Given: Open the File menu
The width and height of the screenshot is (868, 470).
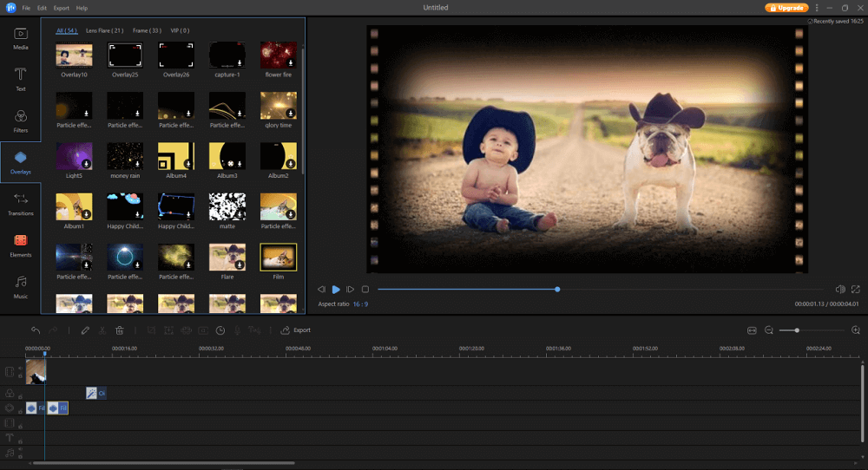Looking at the screenshot, I should point(26,8).
